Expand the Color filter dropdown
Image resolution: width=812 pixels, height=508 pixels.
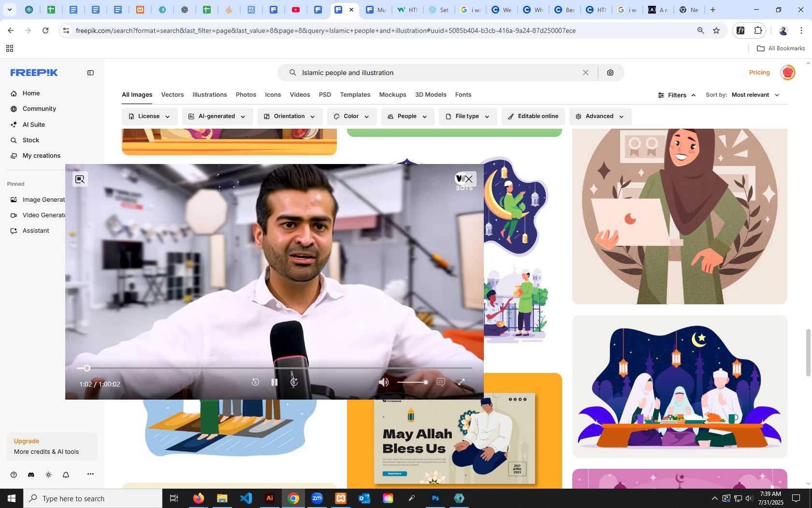[x=352, y=117]
